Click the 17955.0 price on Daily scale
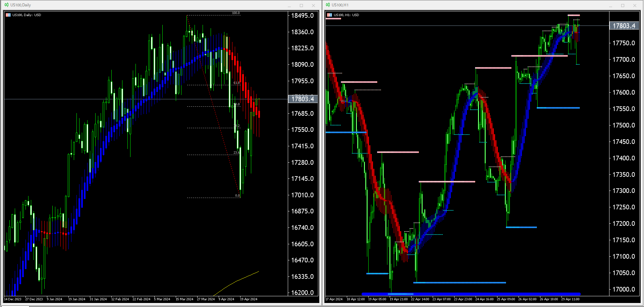 (x=303, y=81)
